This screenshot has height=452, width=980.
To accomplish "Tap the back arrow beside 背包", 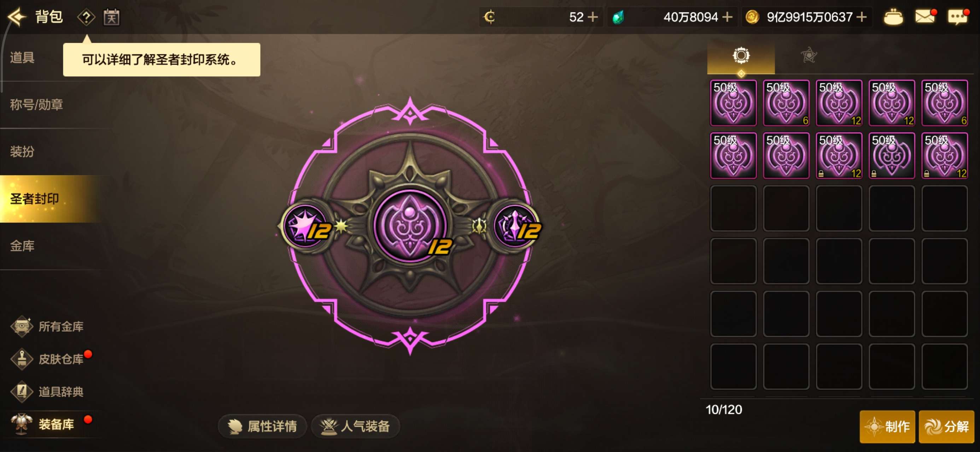I will (x=17, y=17).
